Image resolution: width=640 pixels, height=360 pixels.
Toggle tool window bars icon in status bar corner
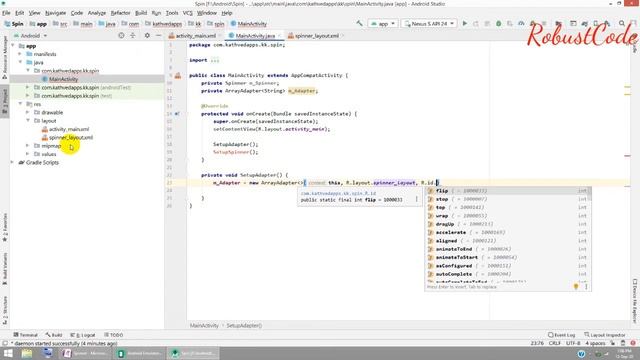coord(4,343)
